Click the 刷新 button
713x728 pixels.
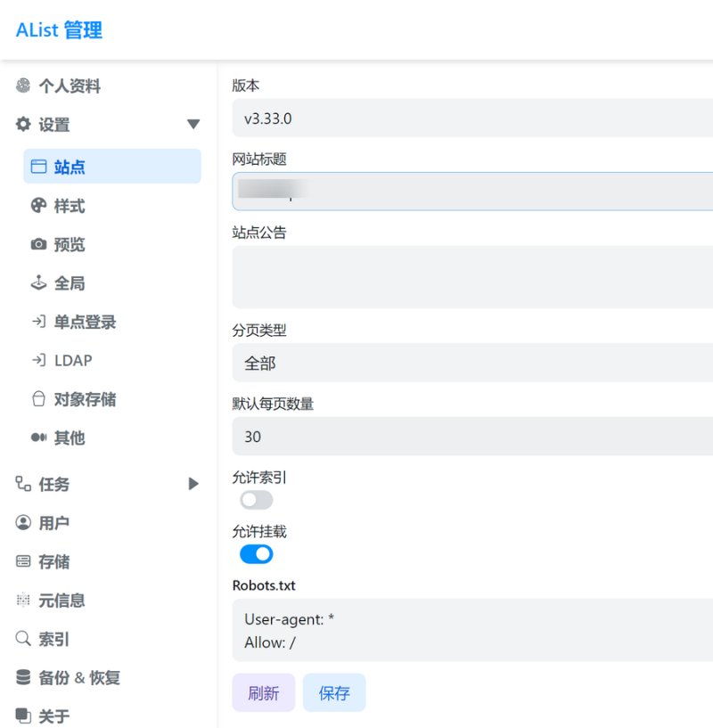pyautogui.click(x=264, y=692)
